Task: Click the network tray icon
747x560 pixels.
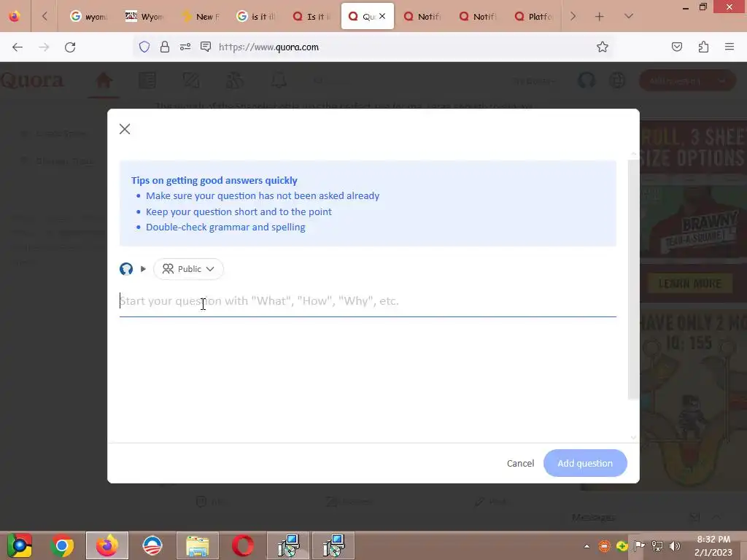Action: tap(657, 546)
